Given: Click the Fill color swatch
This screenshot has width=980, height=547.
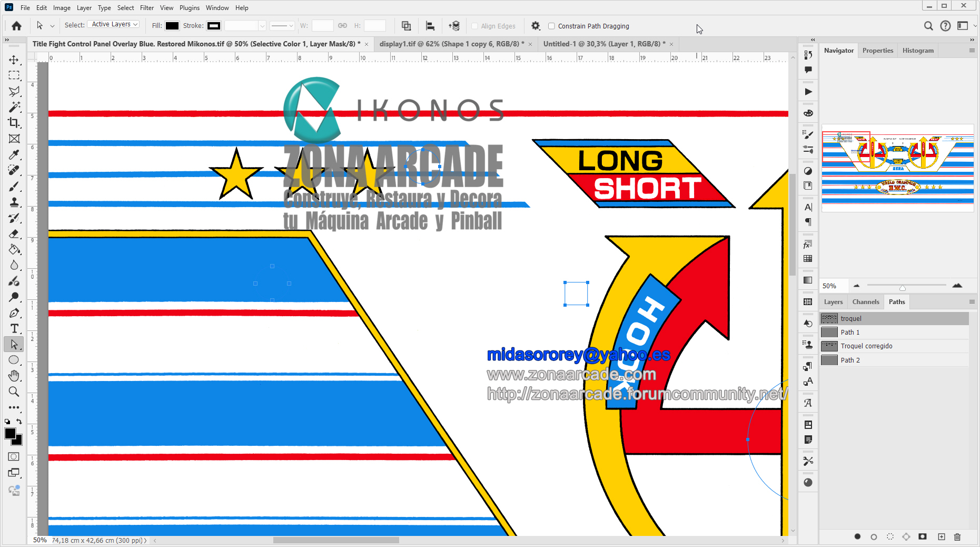Looking at the screenshot, I should point(172,26).
